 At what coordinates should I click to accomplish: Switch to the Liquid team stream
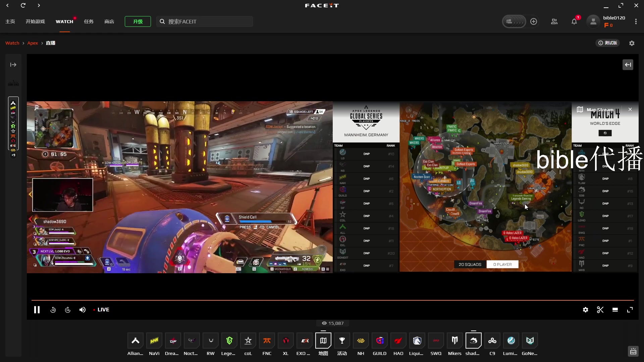(417, 341)
